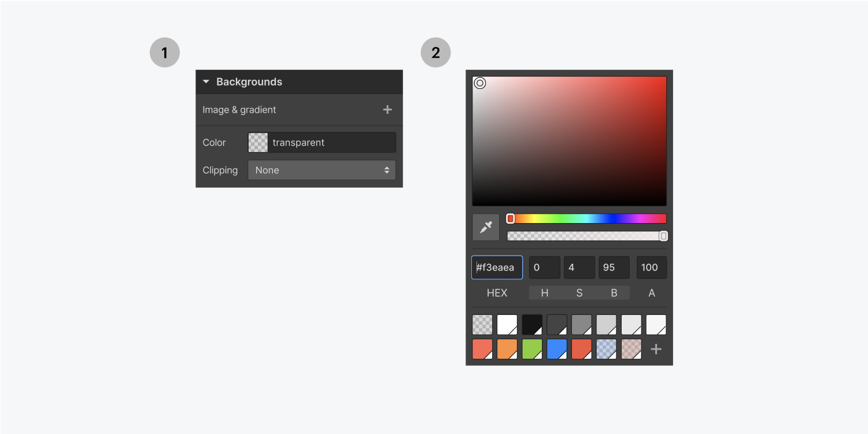Toggle the A alpha mode label

point(651,293)
